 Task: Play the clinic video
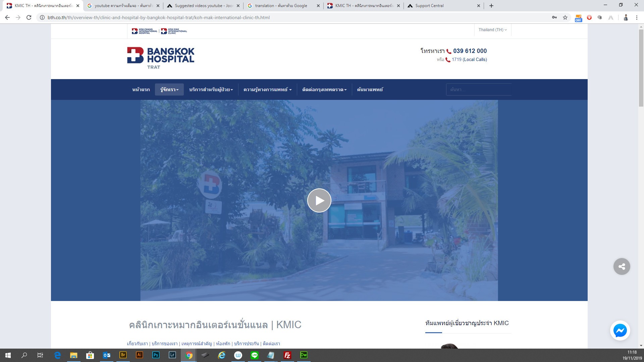pyautogui.click(x=319, y=200)
